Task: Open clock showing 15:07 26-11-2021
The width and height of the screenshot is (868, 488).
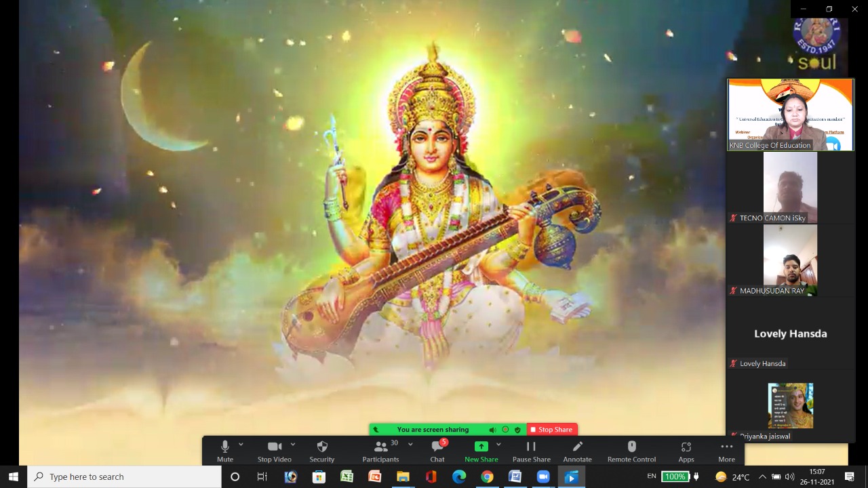Action: 817,476
